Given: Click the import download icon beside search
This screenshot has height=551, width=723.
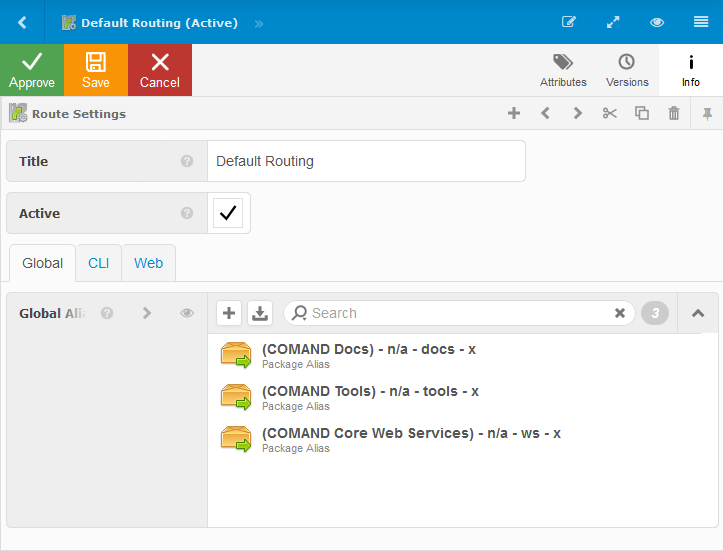Looking at the screenshot, I should coord(260,313).
